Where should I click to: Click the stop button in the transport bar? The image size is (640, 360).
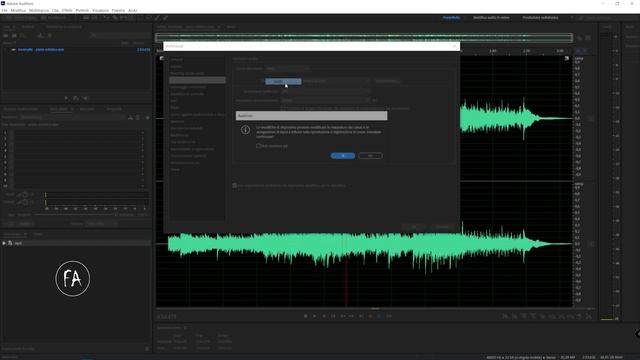tap(305, 316)
